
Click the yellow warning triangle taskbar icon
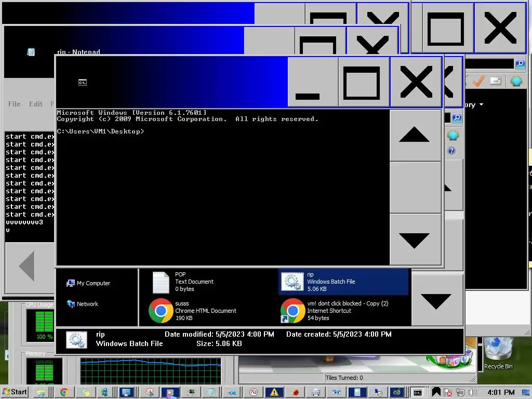[274, 393]
